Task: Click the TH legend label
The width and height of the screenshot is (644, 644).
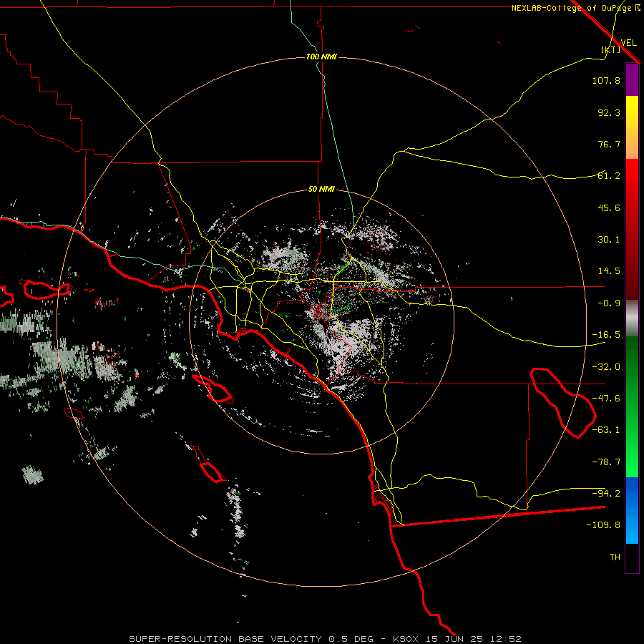Action: coord(615,557)
